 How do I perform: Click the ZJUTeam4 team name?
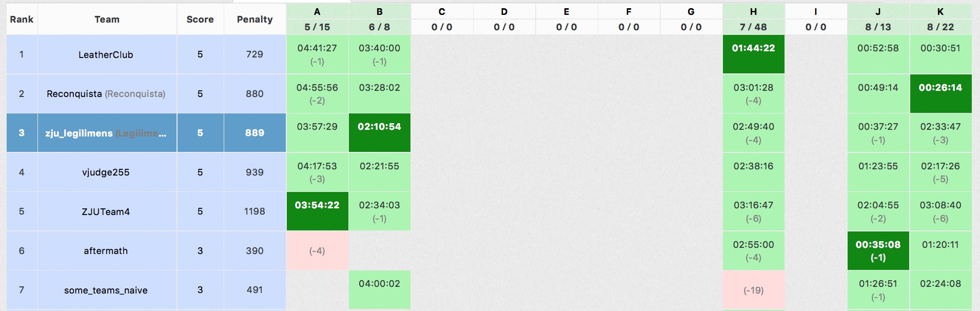106,211
